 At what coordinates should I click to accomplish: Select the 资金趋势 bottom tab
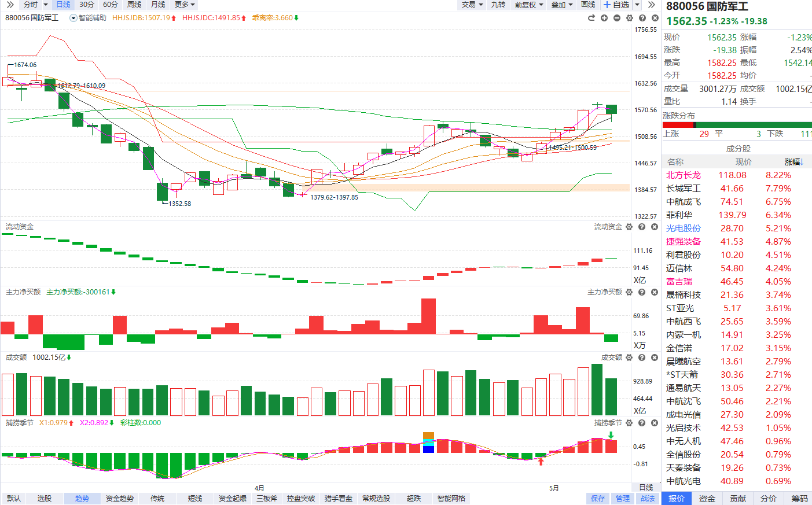point(120,498)
